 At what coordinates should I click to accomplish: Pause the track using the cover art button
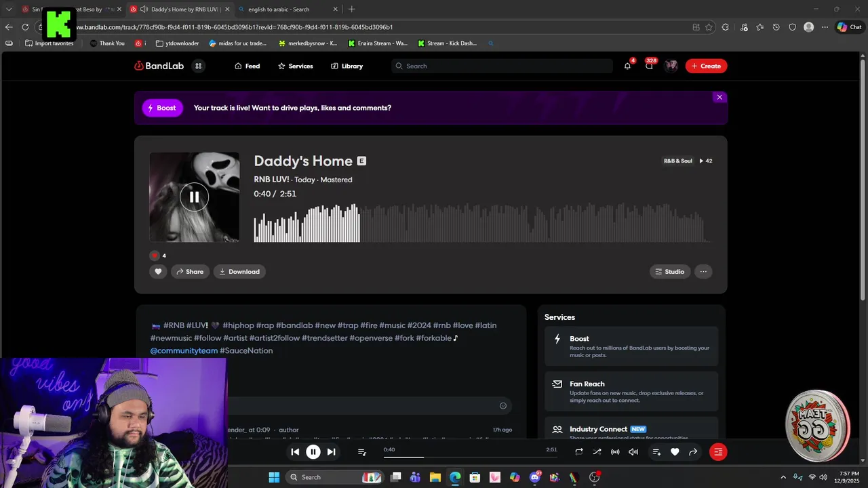(x=194, y=197)
